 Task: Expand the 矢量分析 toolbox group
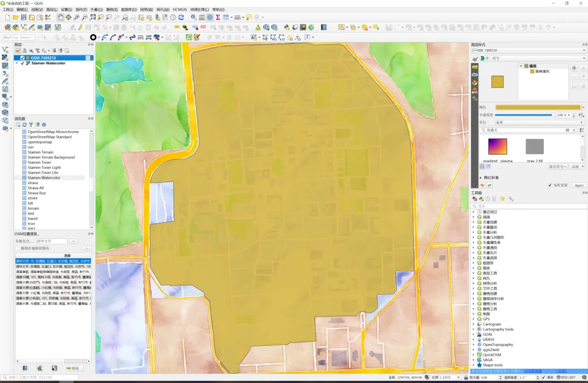coord(473,233)
